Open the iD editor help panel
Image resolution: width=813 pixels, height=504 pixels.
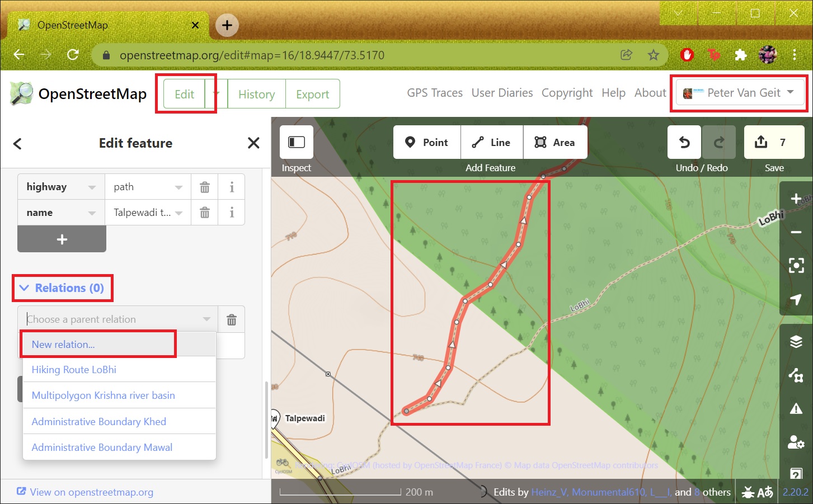796,472
